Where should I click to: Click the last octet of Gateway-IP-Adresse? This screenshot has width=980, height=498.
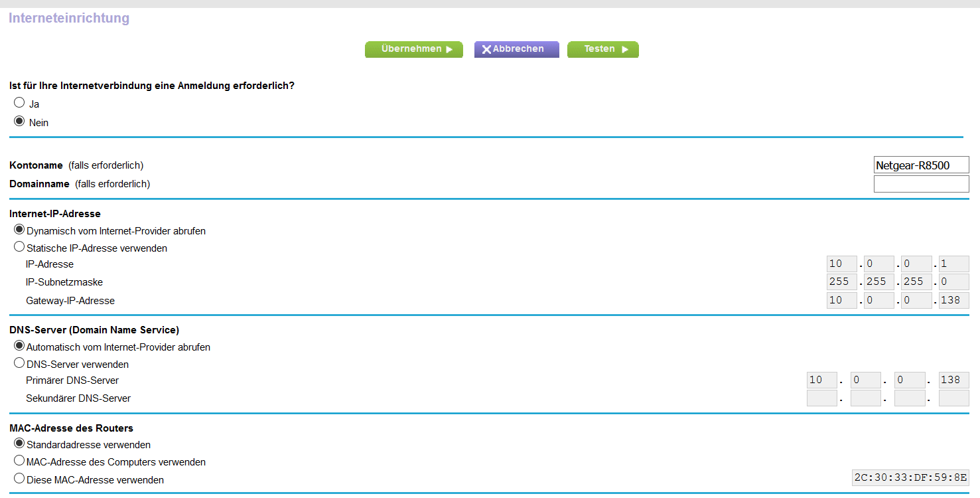coord(953,300)
